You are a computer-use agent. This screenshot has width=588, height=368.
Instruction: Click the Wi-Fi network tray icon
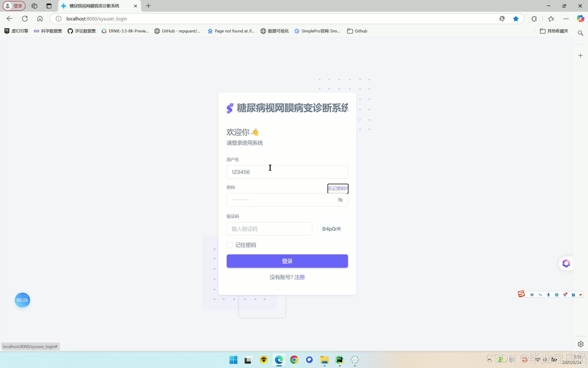coord(537,360)
